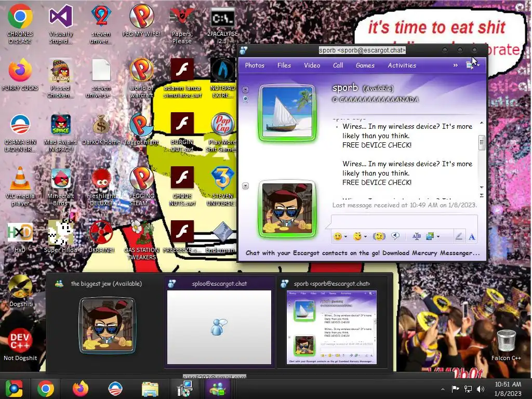Click the Start button on the taskbar
Screen dimensions: 532x399
(14, 389)
